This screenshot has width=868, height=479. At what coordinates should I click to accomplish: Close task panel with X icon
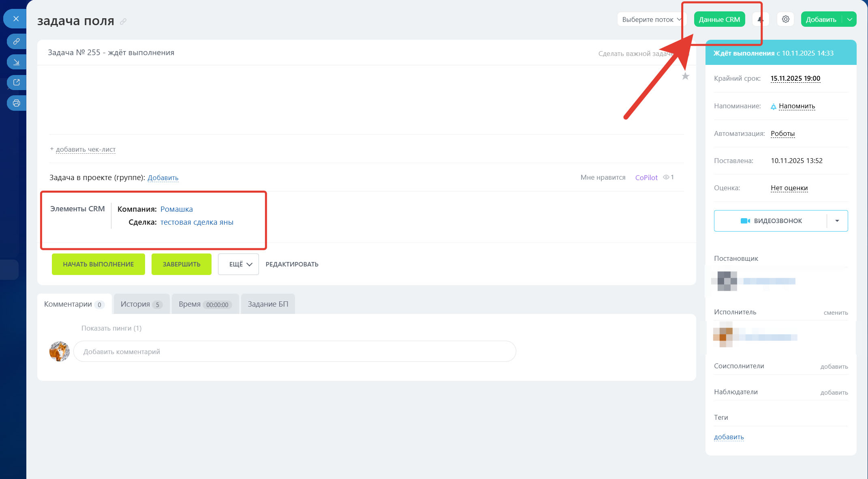pyautogui.click(x=16, y=19)
